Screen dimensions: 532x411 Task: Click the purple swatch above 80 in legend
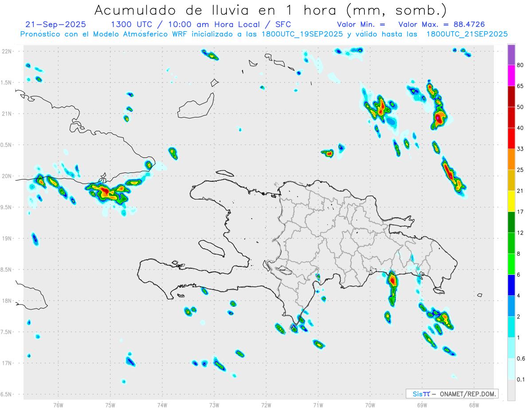[x=511, y=55]
